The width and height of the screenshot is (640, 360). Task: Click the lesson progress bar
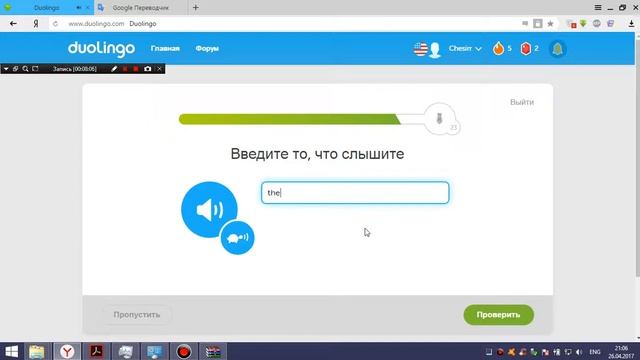pos(301,119)
